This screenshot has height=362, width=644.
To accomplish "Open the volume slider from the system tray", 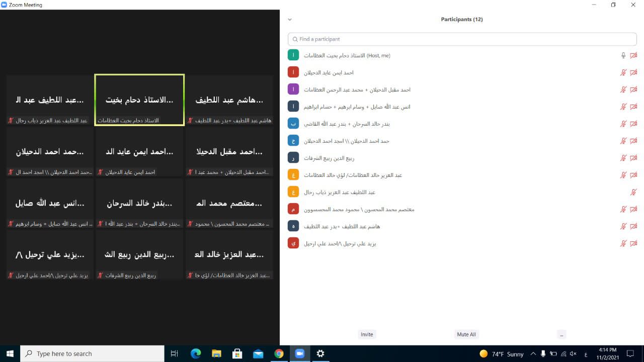I will click(x=572, y=353).
